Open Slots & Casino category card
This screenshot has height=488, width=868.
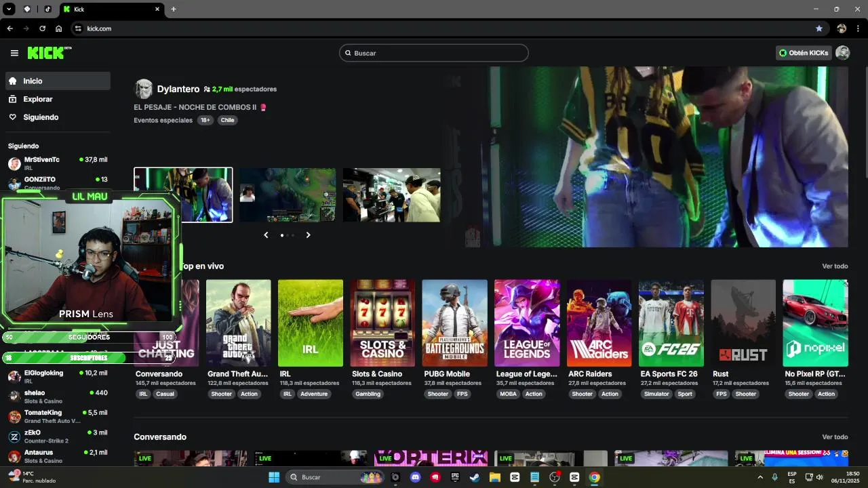(x=382, y=323)
